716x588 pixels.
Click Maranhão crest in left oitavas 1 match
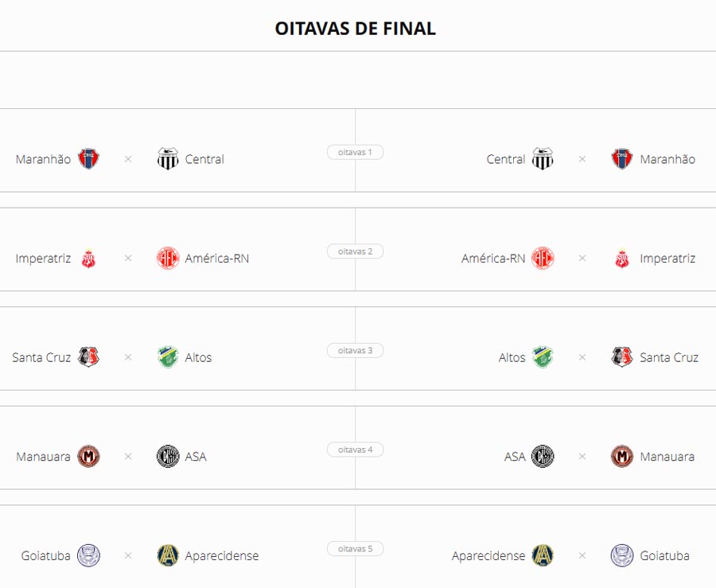88,159
